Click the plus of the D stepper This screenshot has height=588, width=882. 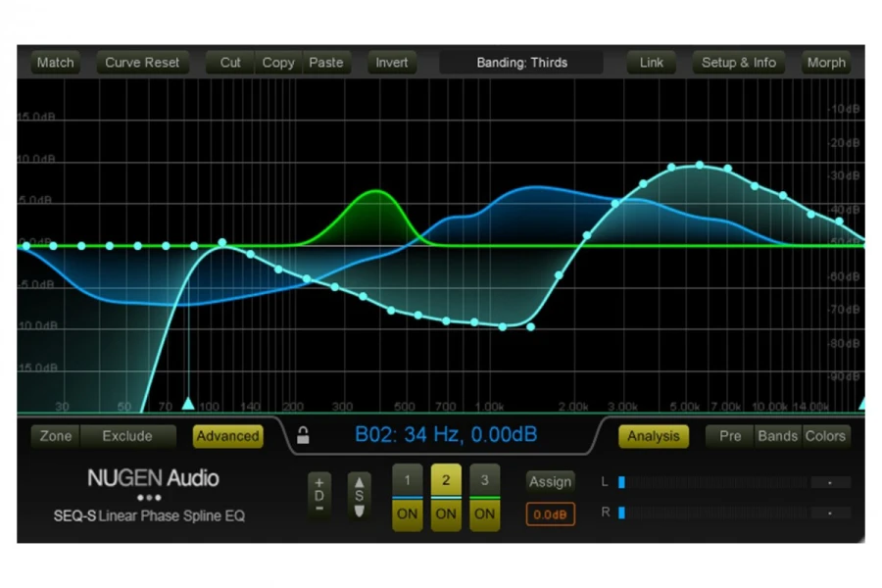(318, 483)
